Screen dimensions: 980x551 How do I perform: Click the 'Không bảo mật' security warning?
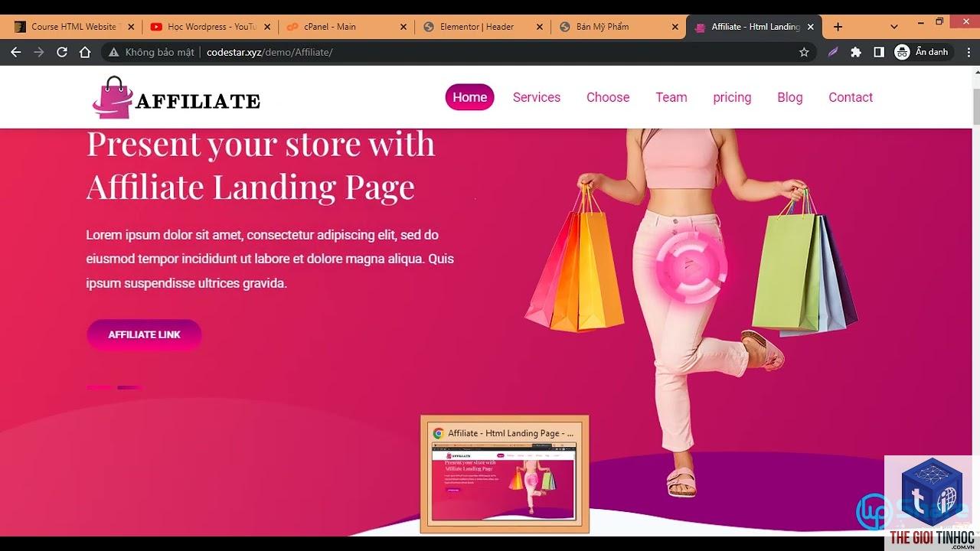click(152, 52)
